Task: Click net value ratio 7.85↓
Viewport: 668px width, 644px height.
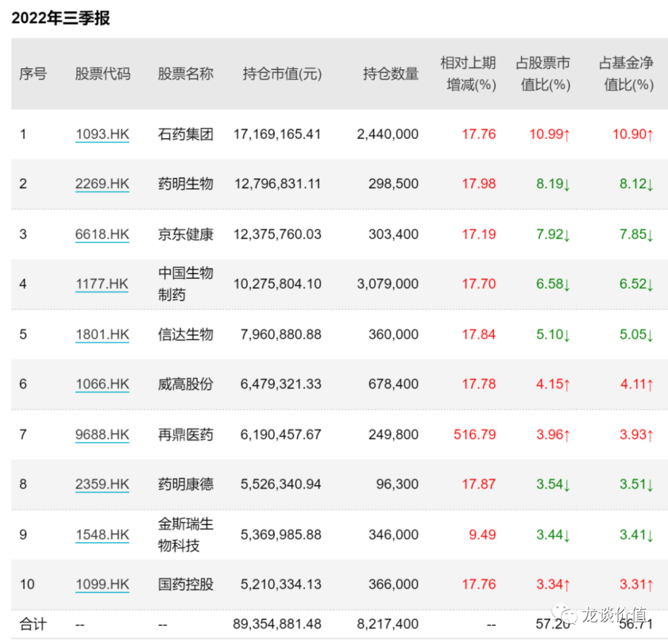Action: click(x=636, y=234)
